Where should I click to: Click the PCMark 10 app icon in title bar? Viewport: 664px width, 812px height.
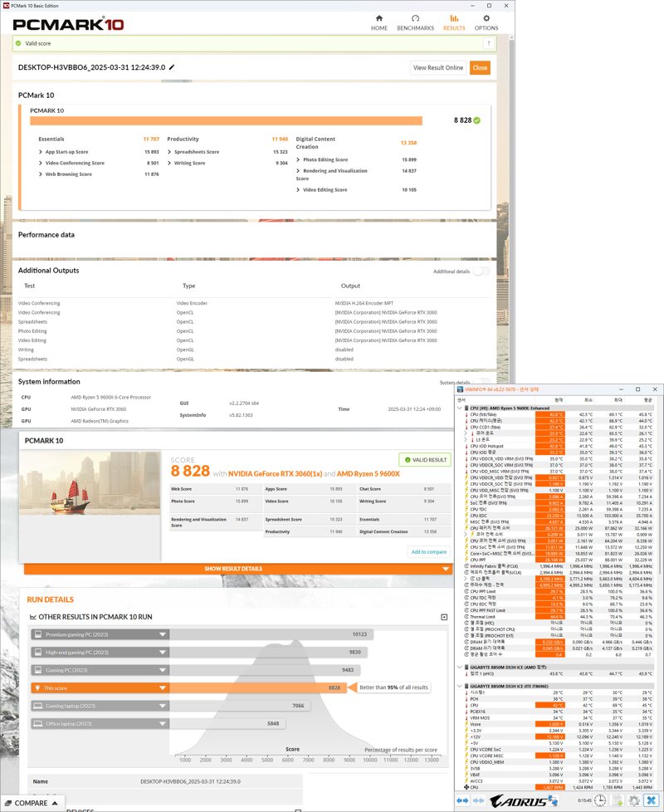click(x=6, y=6)
